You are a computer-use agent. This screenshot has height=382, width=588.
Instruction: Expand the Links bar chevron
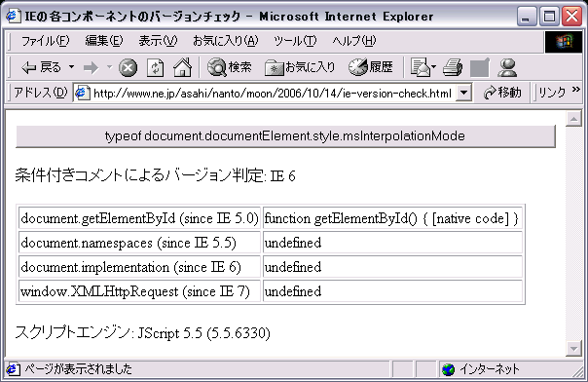[576, 90]
